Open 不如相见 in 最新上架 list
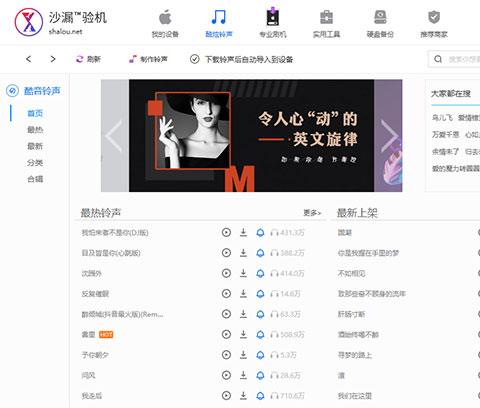This screenshot has height=408, width=480. point(351,273)
